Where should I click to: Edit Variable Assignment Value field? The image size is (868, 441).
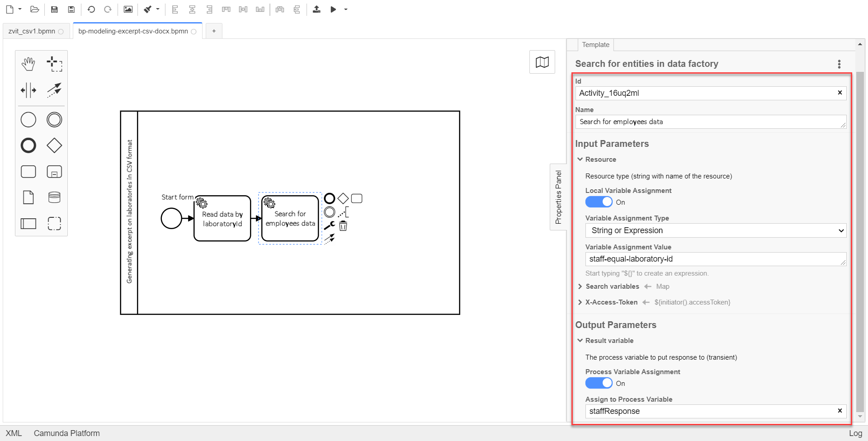716,259
